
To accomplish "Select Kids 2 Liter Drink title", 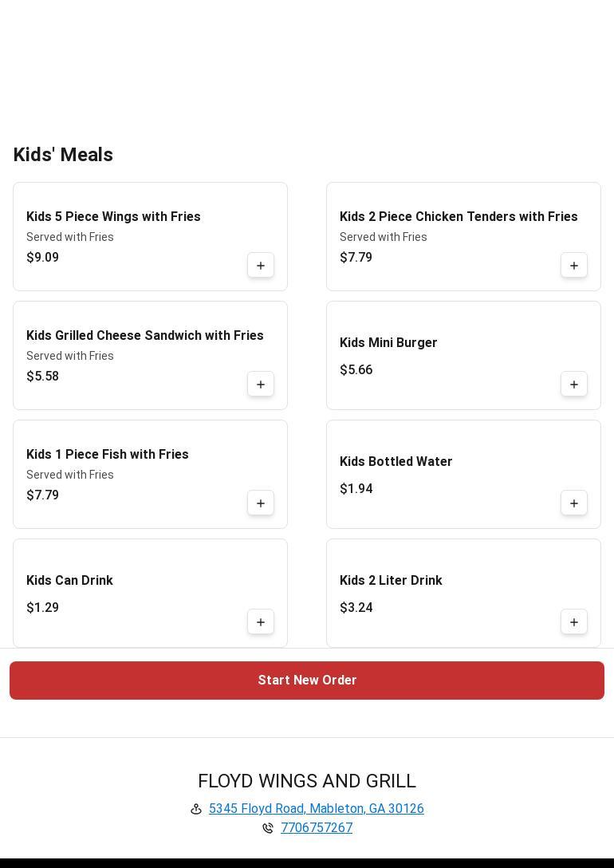I will tap(391, 581).
